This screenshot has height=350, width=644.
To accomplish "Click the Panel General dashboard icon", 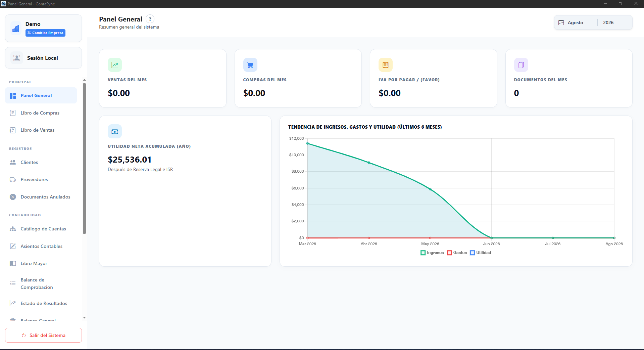I will coord(13,96).
